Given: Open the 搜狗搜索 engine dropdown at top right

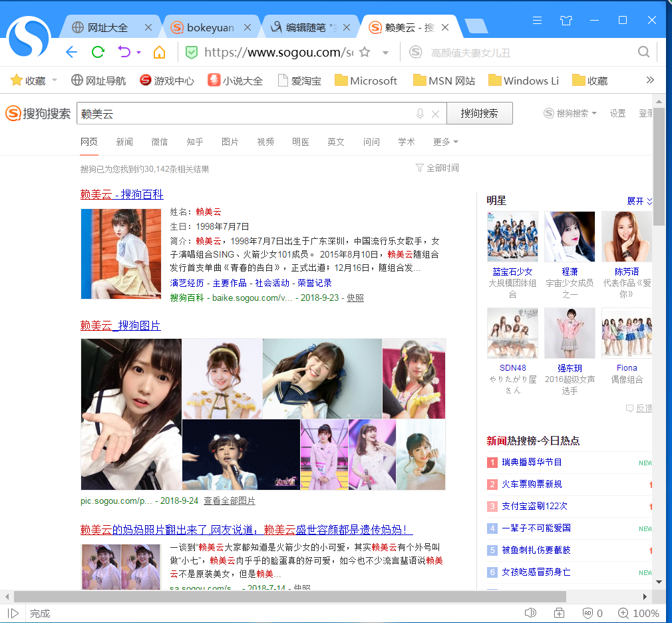Looking at the screenshot, I should tap(570, 113).
